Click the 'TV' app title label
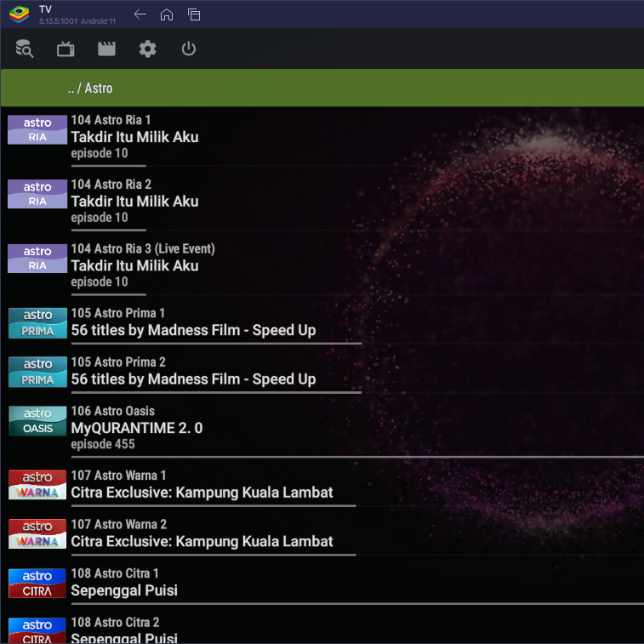The image size is (644, 644). (45, 9)
